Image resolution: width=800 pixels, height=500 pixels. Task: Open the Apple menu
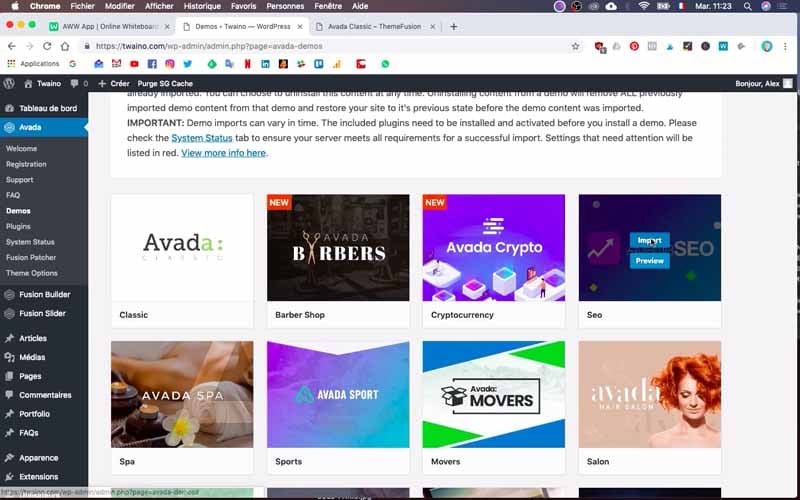pyautogui.click(x=15, y=6)
